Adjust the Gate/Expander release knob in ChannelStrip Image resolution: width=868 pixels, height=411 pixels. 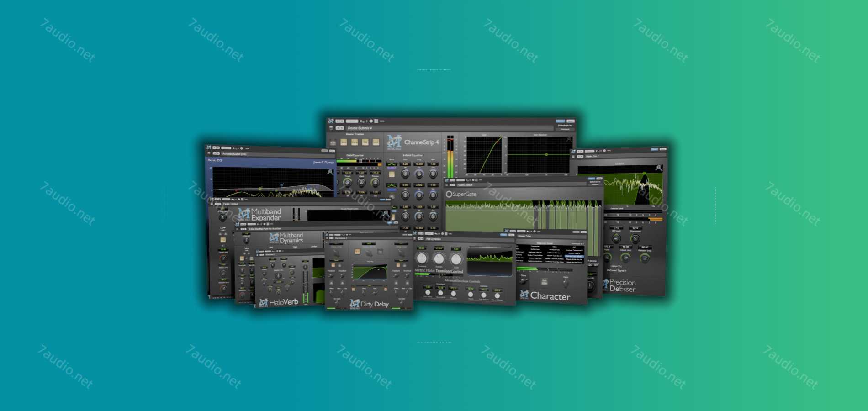pyautogui.click(x=375, y=182)
